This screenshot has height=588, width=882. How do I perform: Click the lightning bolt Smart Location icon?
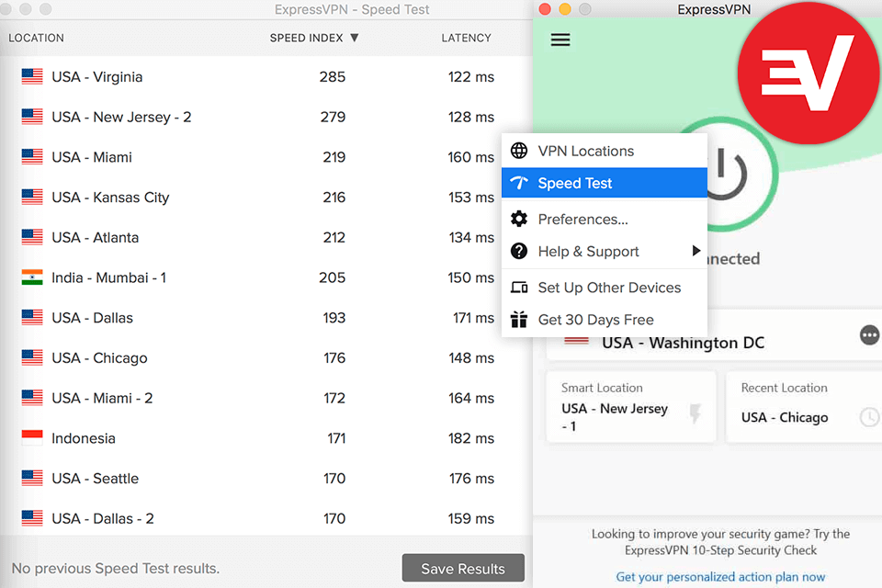(x=695, y=414)
